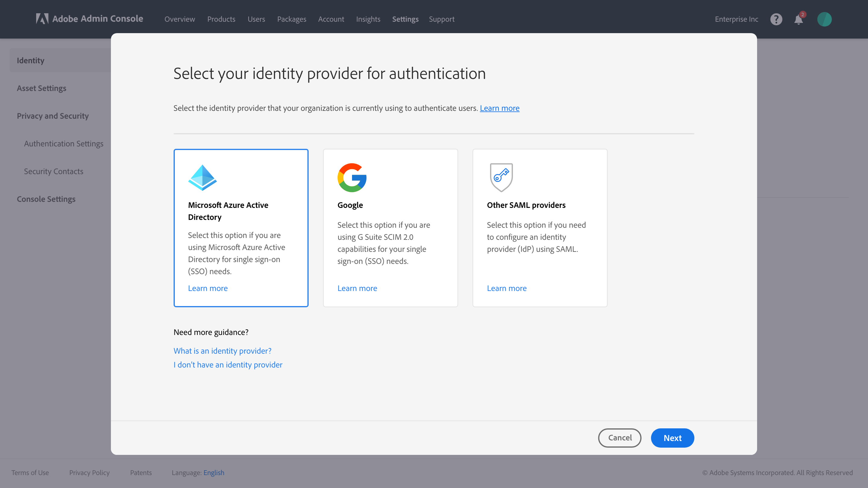Select the Other SAML providers card

pos(540,228)
